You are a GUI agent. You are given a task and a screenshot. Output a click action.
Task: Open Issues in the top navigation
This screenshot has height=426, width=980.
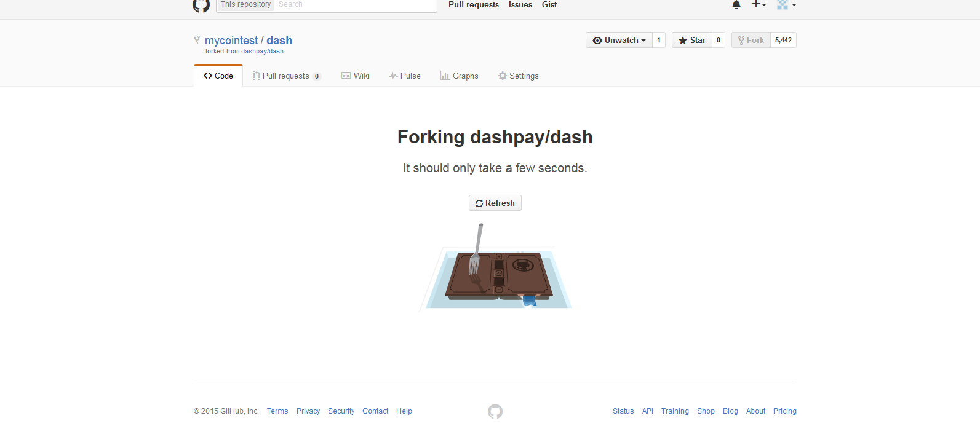tap(520, 5)
